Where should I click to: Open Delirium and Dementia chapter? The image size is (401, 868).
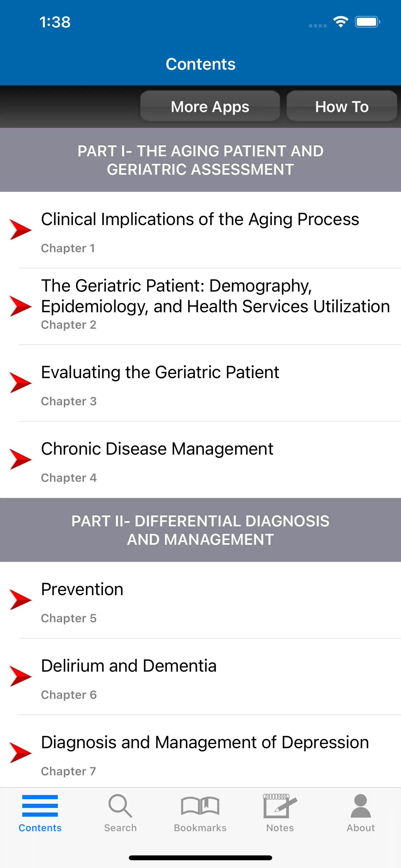click(x=129, y=666)
